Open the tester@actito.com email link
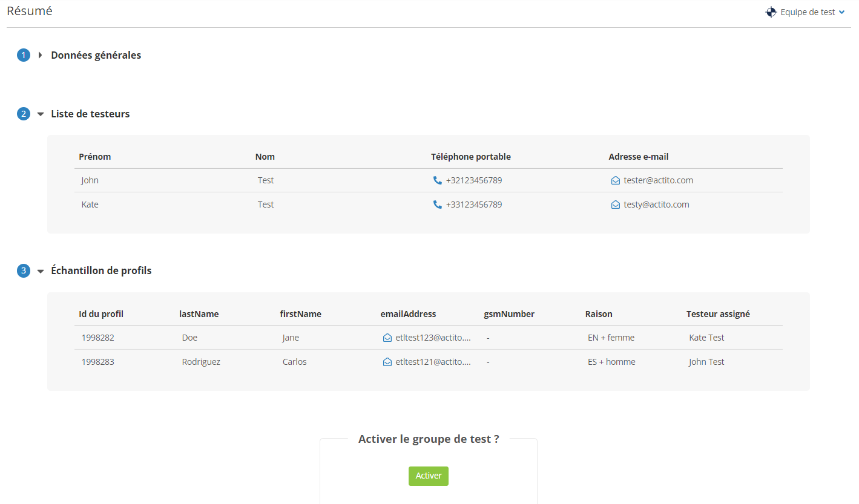 659,180
